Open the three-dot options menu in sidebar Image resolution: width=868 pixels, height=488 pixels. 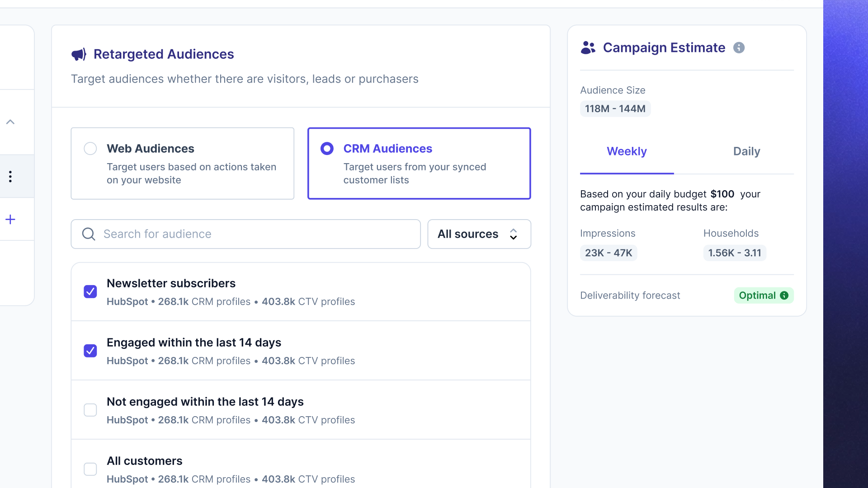tap(10, 176)
